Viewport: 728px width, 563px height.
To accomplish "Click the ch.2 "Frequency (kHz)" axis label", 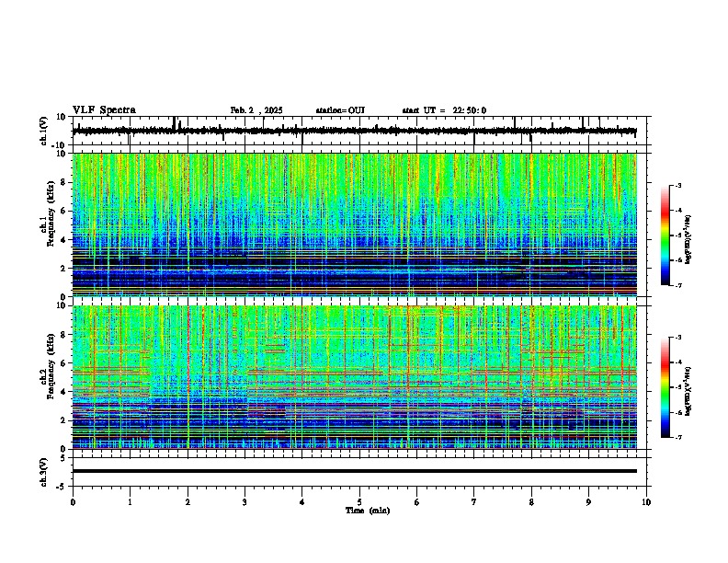I will tap(51, 365).
